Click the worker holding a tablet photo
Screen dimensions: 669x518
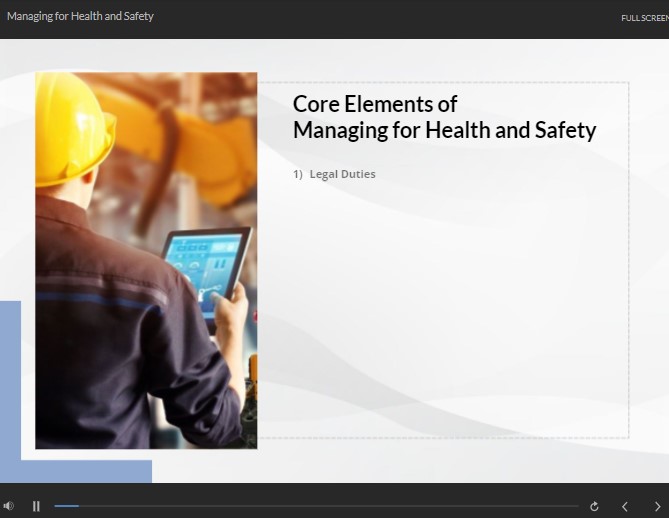coord(146,260)
